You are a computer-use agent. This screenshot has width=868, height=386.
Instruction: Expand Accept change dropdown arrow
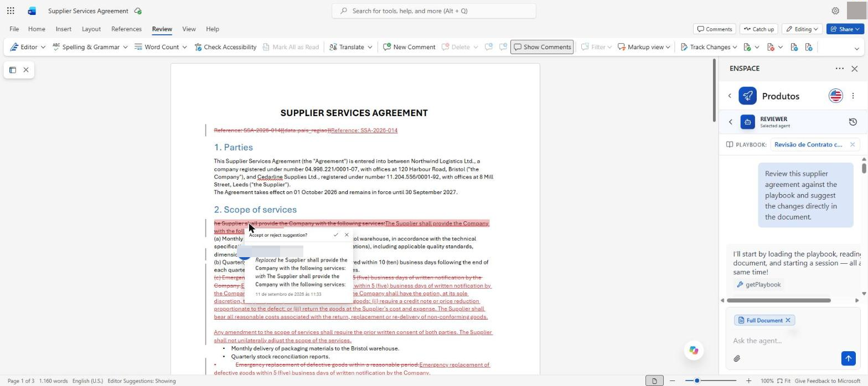pyautogui.click(x=757, y=47)
